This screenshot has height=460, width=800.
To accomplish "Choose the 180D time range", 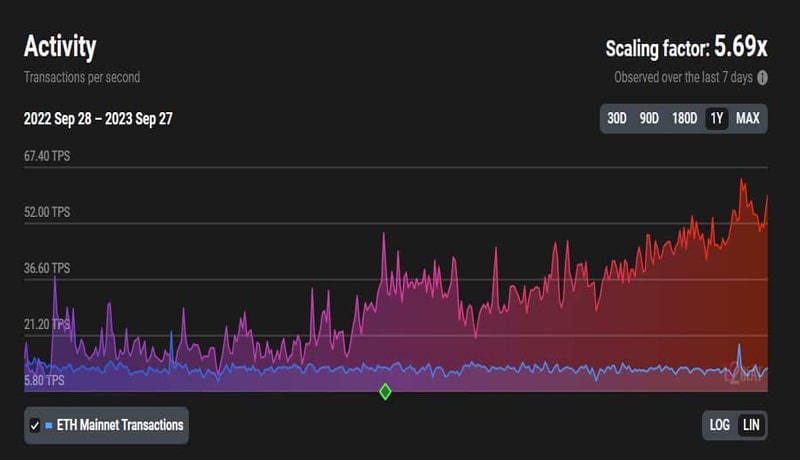I will coord(684,119).
